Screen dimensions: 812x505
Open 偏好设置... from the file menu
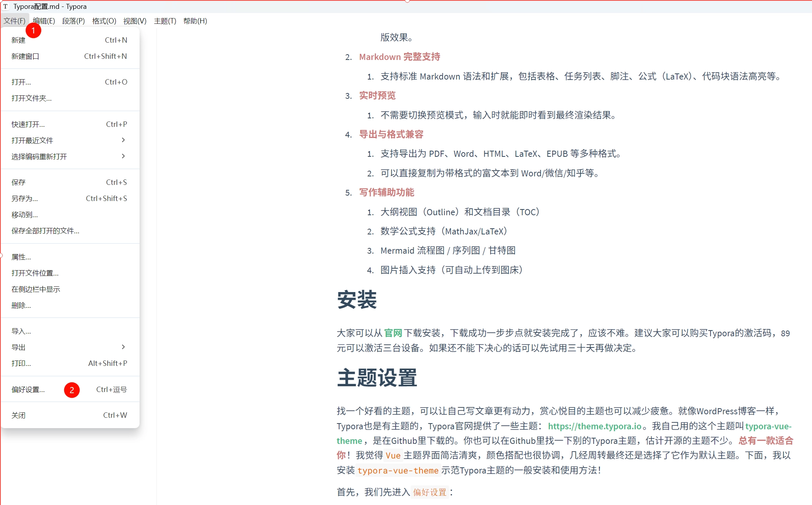[70, 389]
